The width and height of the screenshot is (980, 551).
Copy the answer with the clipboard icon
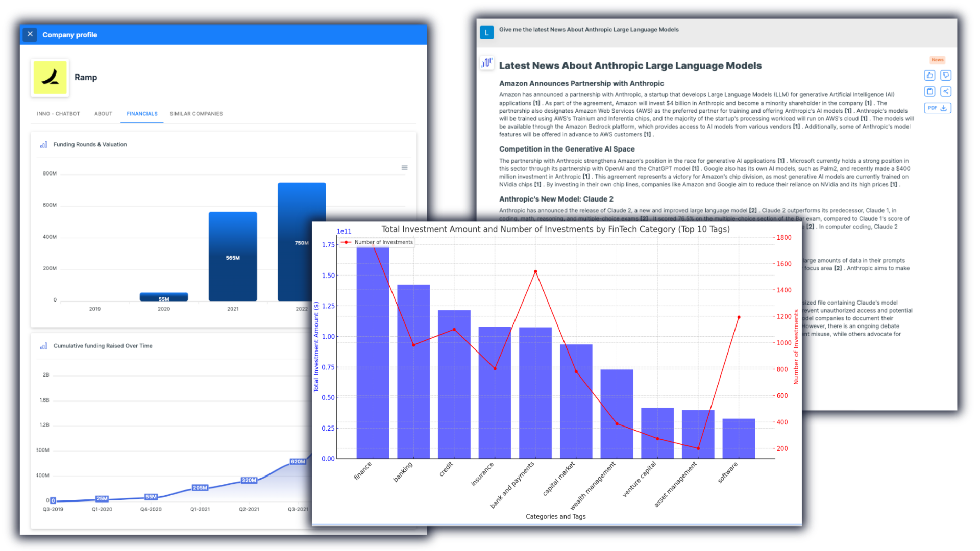(929, 92)
